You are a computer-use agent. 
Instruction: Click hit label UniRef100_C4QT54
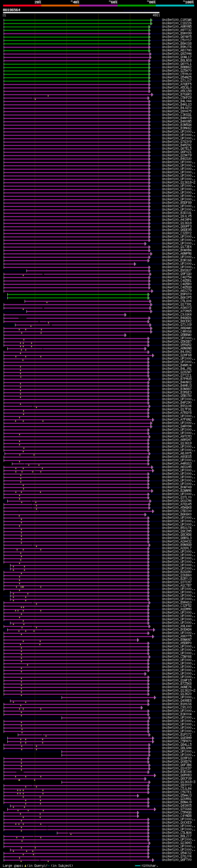(177, 277)
